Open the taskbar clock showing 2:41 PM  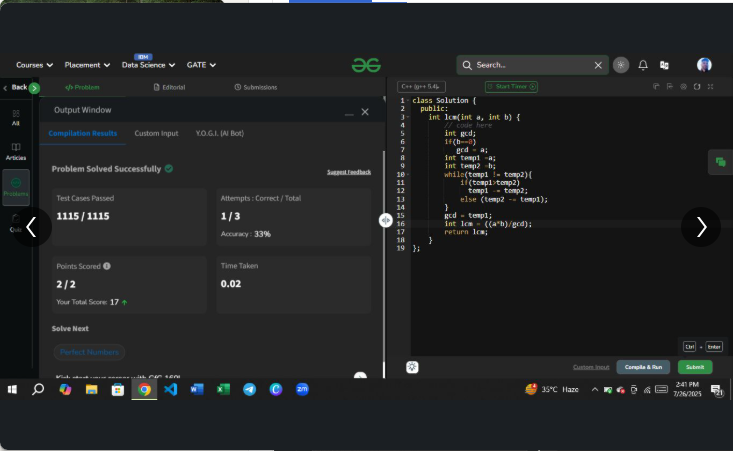[687, 389]
